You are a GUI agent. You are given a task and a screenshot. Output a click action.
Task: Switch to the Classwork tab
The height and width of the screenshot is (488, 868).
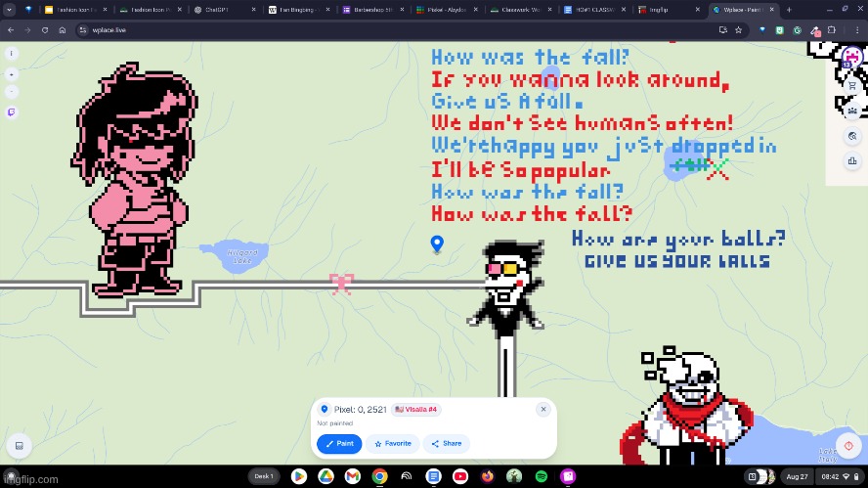pyautogui.click(x=520, y=10)
